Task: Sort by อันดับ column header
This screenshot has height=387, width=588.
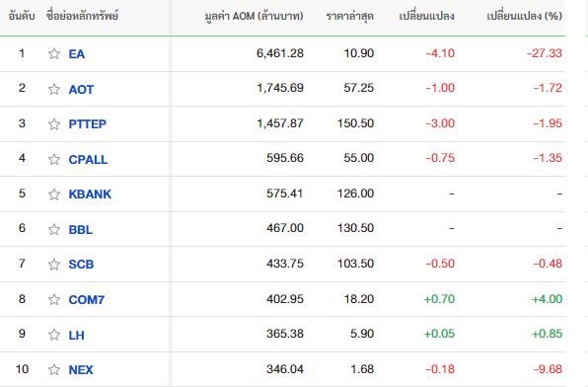Action: coord(22,16)
